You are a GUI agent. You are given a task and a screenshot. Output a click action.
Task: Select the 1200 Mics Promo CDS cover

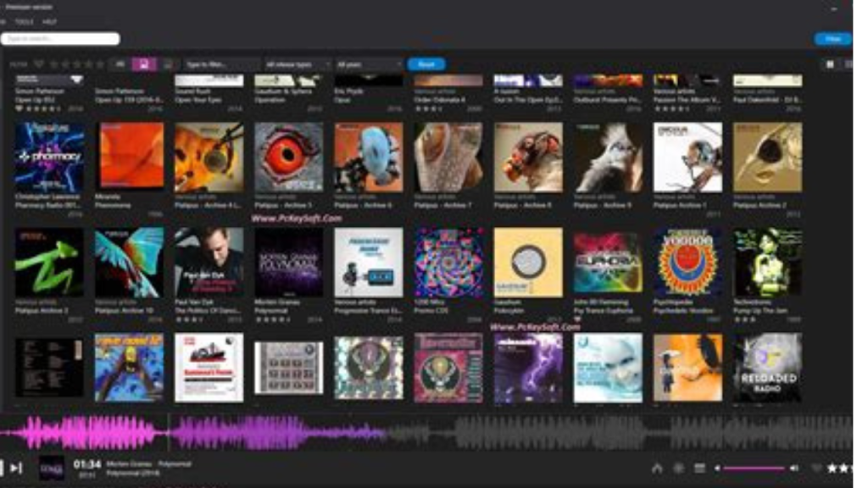448,263
